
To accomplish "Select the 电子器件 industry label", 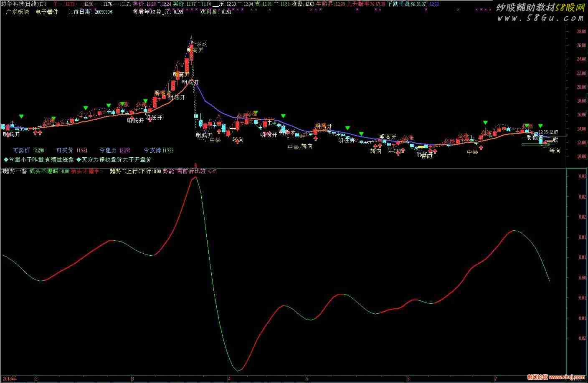I will (x=47, y=12).
